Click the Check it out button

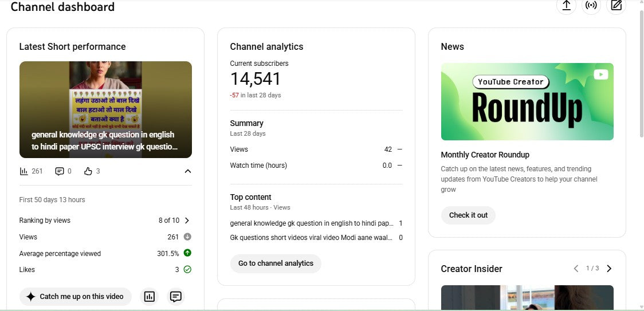pyautogui.click(x=468, y=215)
